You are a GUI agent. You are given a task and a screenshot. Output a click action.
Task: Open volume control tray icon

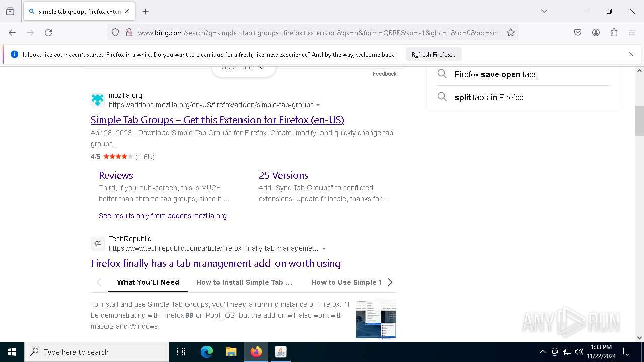pos(579,352)
